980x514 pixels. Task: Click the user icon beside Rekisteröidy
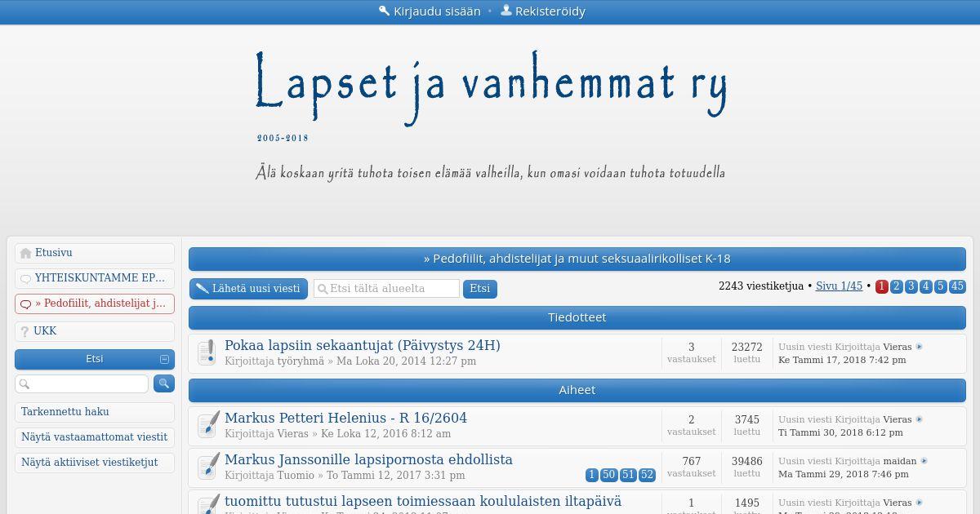point(506,11)
